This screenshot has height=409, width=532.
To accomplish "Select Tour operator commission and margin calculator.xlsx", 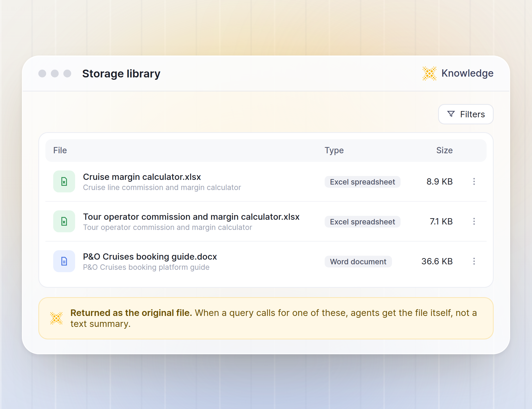I will tap(191, 217).
